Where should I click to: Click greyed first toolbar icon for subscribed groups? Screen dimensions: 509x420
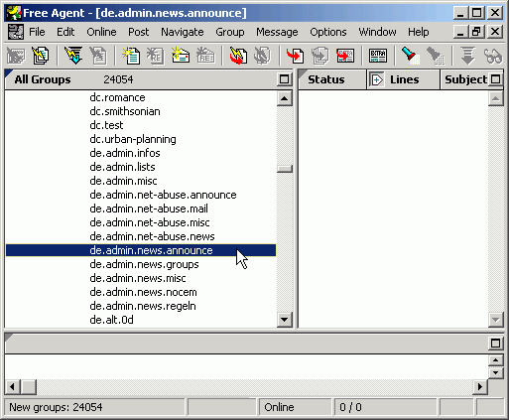click(16, 56)
